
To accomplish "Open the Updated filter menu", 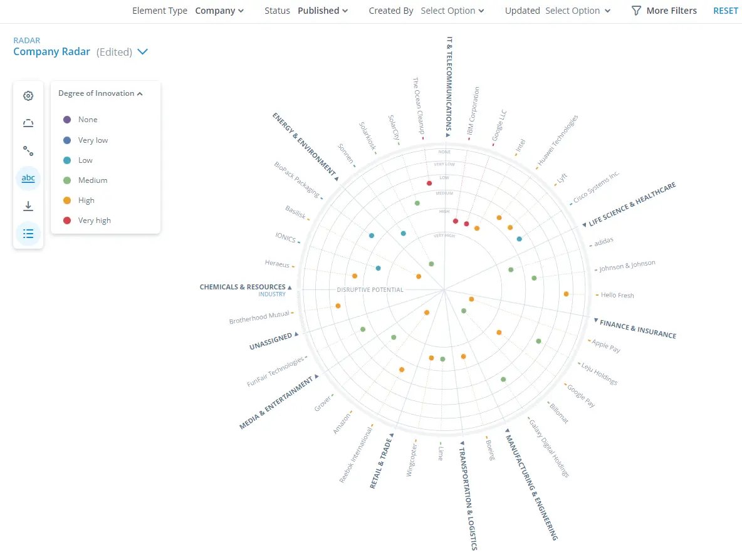I will pos(577,11).
